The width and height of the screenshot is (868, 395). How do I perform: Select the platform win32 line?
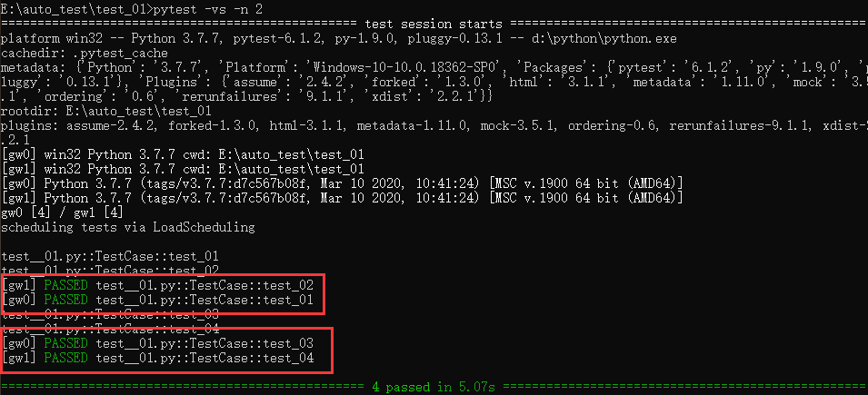pos(339,39)
